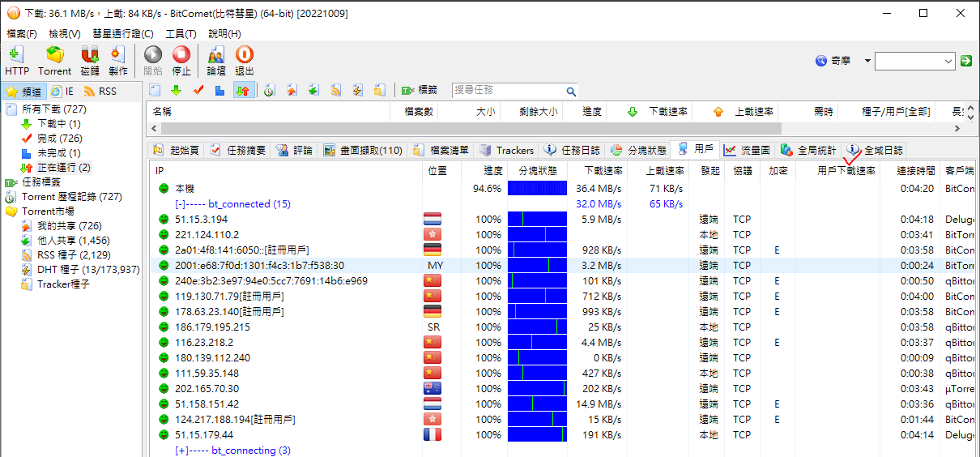Open the 畫面擷取(110) tab
Screen dimensions: 980x457
(363, 150)
